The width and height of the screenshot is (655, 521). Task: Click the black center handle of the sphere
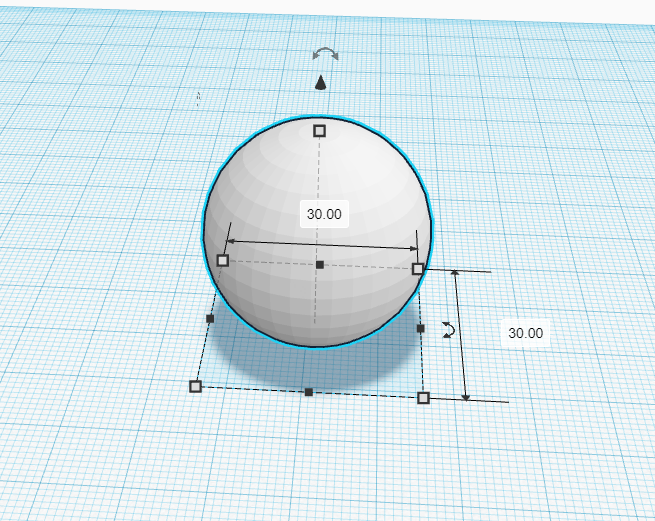[x=320, y=264]
